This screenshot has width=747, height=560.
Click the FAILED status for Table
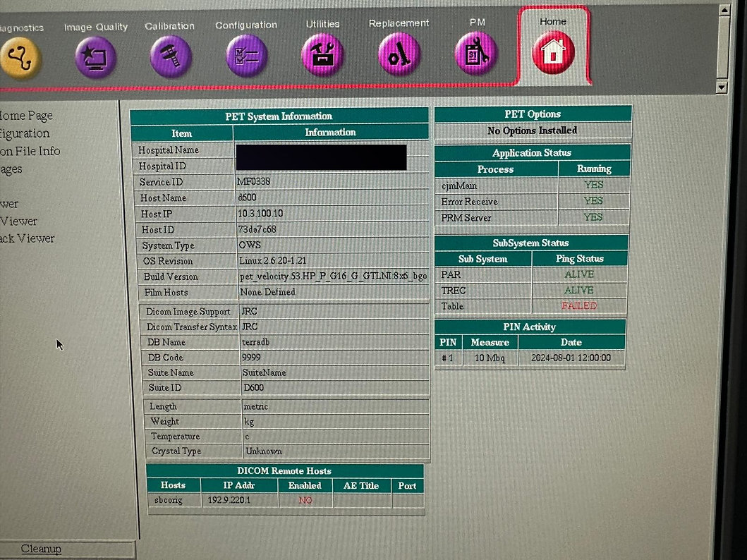tap(578, 306)
